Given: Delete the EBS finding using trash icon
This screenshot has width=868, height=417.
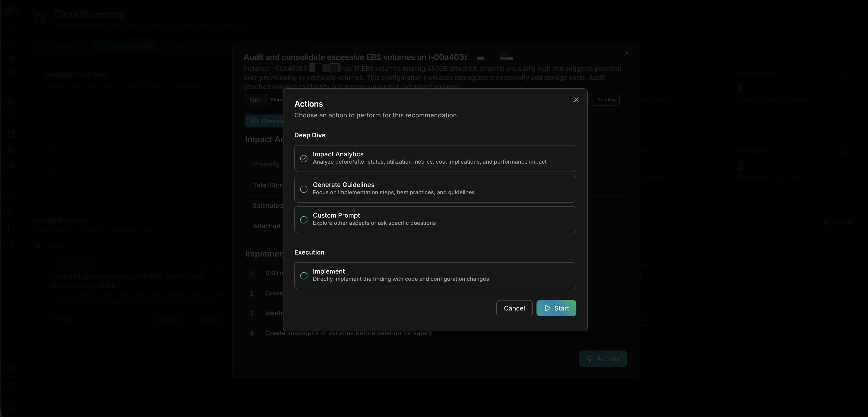Looking at the screenshot, I should pyautogui.click(x=219, y=265).
